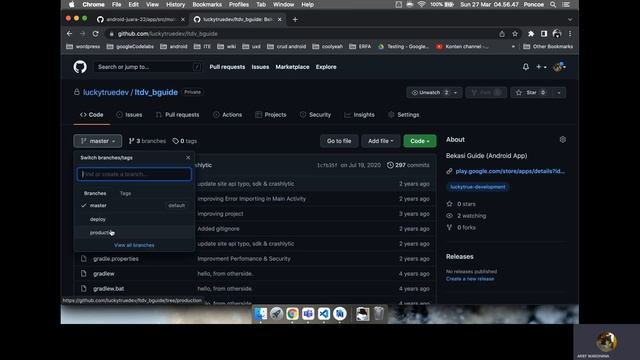The image size is (640, 360).
Task: Open the Security tab
Action: 315,115
